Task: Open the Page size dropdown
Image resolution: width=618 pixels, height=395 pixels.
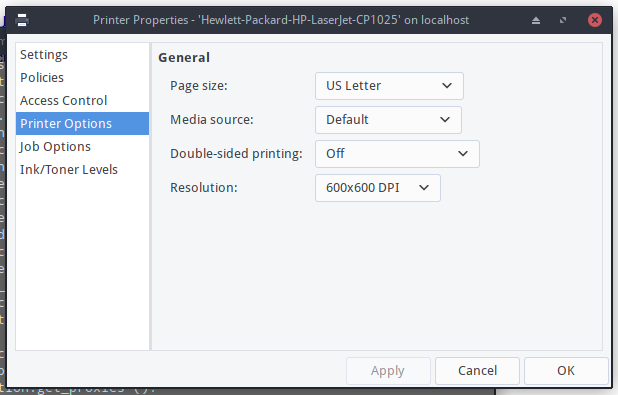Action: coord(389,86)
